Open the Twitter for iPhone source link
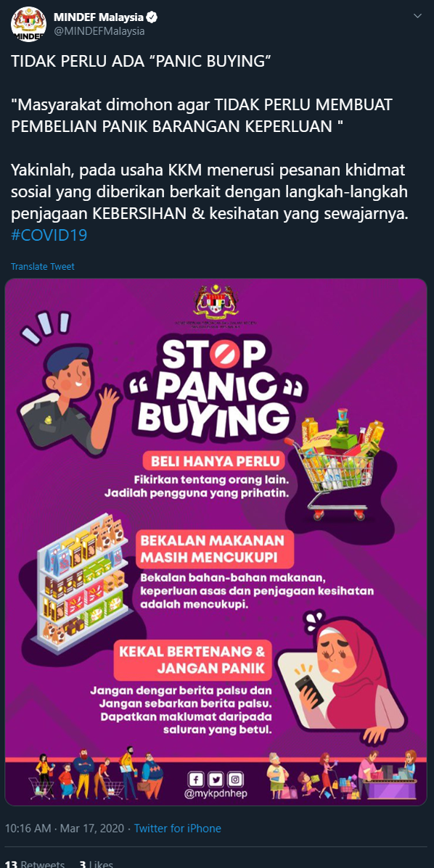Image resolution: width=434 pixels, height=868 pixels. coord(177,828)
